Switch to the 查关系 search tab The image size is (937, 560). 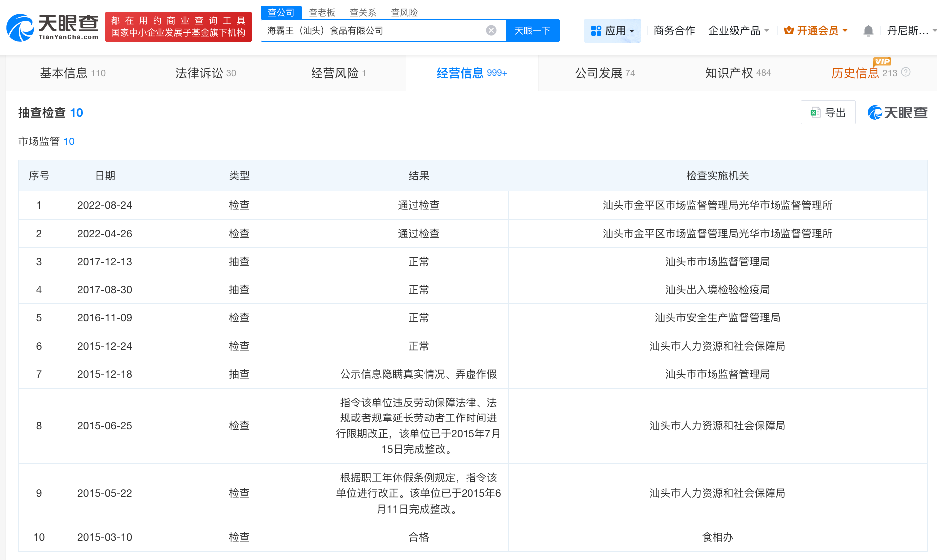pyautogui.click(x=363, y=13)
